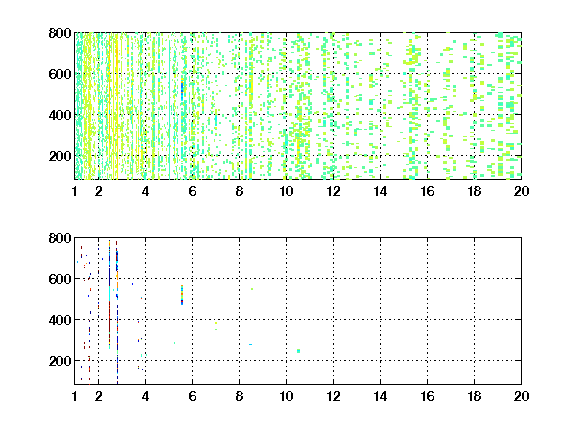Select y-axis label 600 on bottom plot
The width and height of the screenshot is (576, 432).
coord(60,279)
